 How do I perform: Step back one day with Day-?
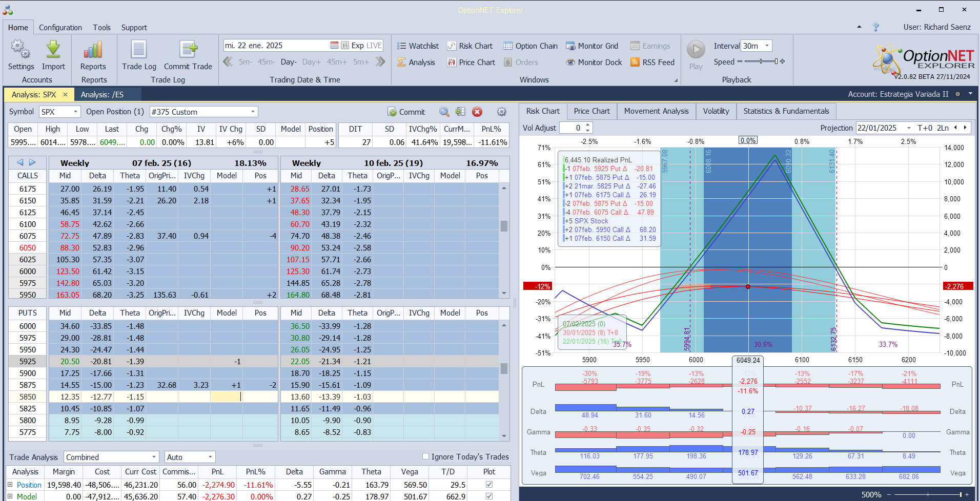coord(289,62)
